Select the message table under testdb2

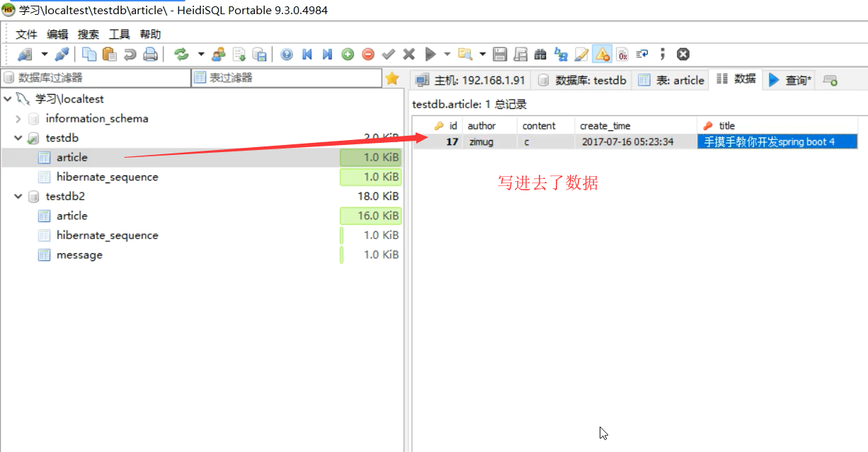tap(79, 255)
